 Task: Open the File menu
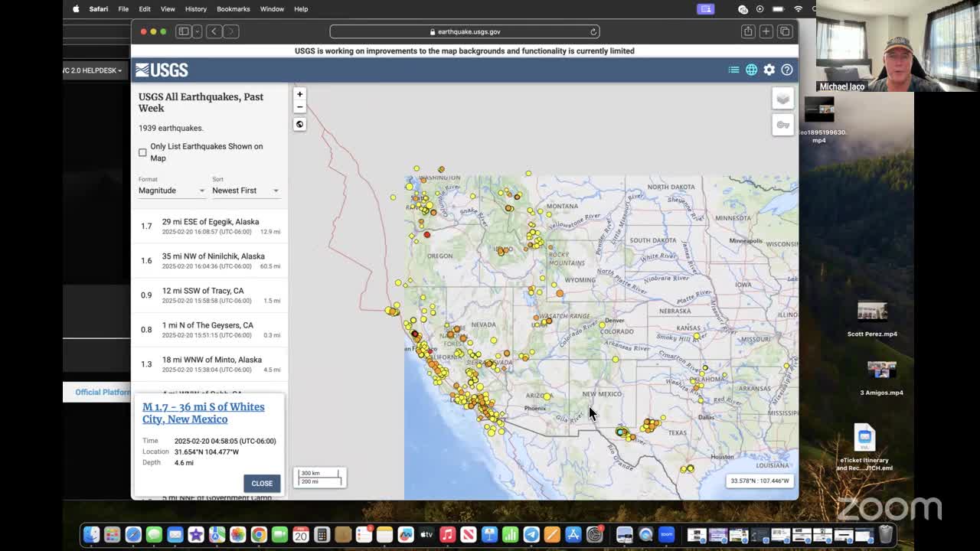click(x=123, y=9)
